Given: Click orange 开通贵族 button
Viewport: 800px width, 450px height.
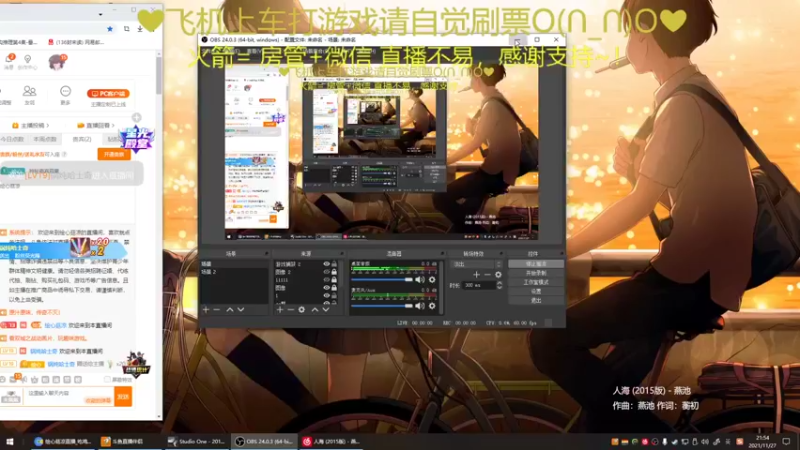Looking at the screenshot, I should point(114,155).
